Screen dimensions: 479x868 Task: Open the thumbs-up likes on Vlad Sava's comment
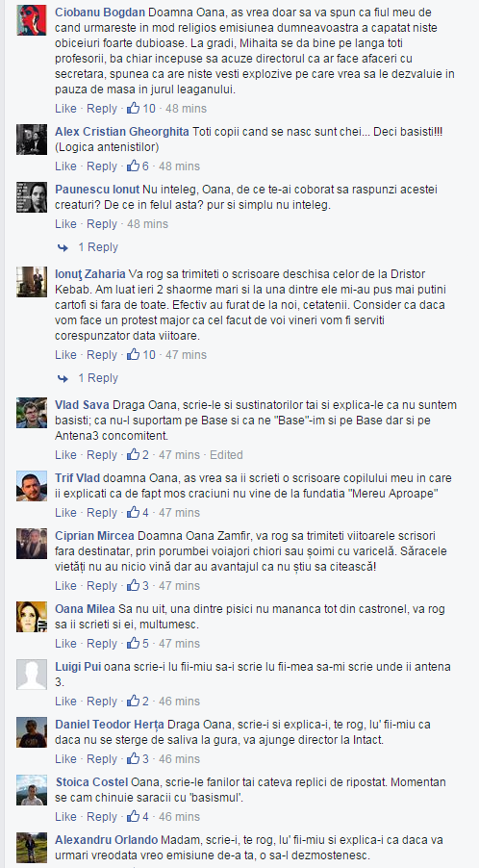pyautogui.click(x=138, y=455)
